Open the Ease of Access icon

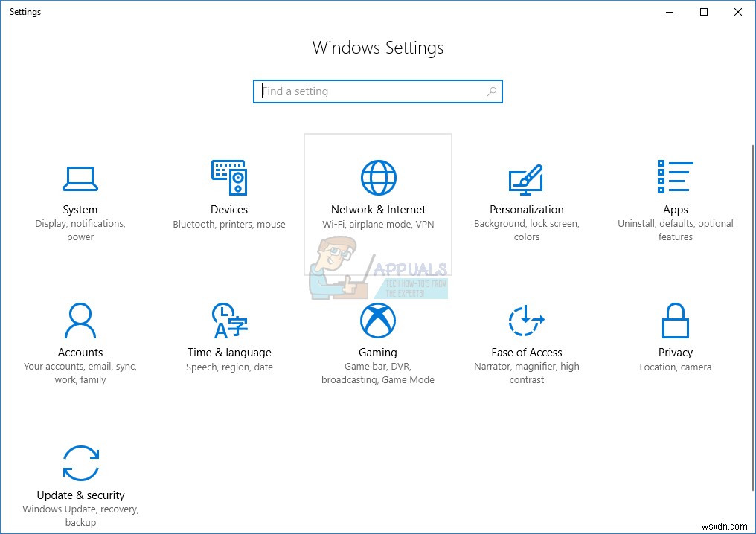click(x=526, y=321)
